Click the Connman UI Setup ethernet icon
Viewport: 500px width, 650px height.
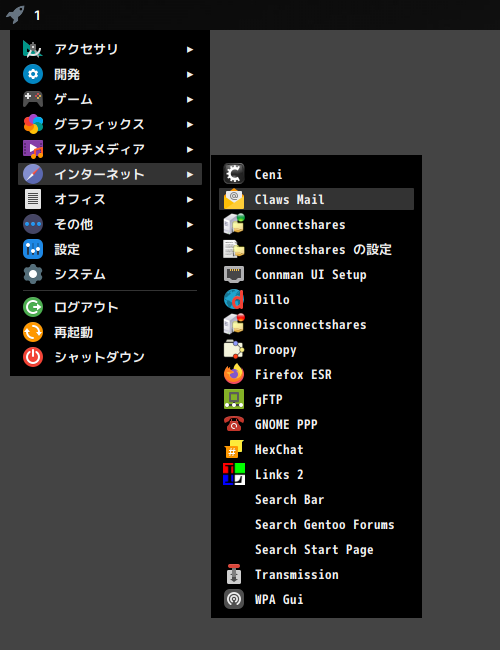coord(234,274)
